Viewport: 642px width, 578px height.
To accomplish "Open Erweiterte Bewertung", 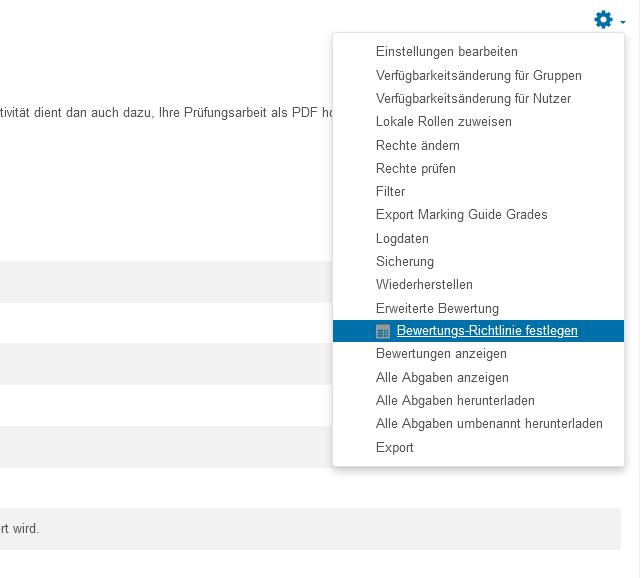I will (x=437, y=308).
